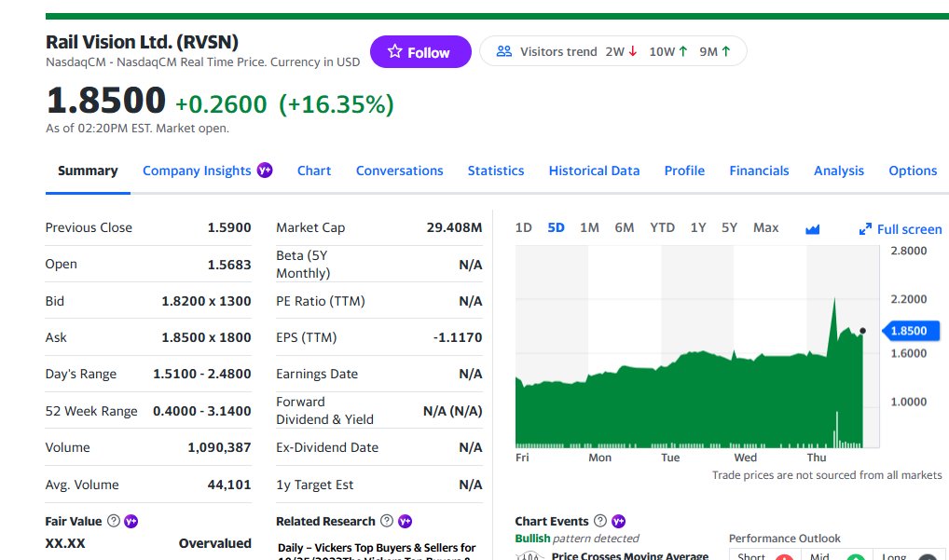This screenshot has width=949, height=560.
Task: Click the XX.XX fair value placeholder
Action: (x=64, y=543)
